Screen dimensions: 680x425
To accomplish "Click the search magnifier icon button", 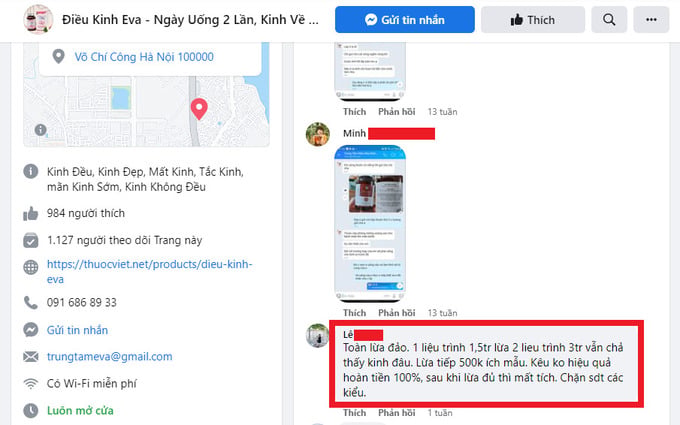I will (609, 20).
